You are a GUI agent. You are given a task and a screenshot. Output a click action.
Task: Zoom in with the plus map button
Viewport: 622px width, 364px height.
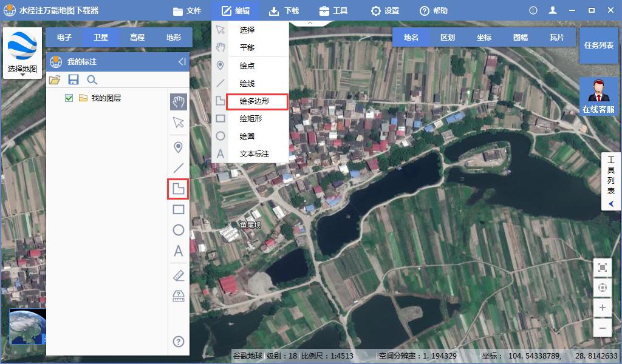tap(602, 308)
